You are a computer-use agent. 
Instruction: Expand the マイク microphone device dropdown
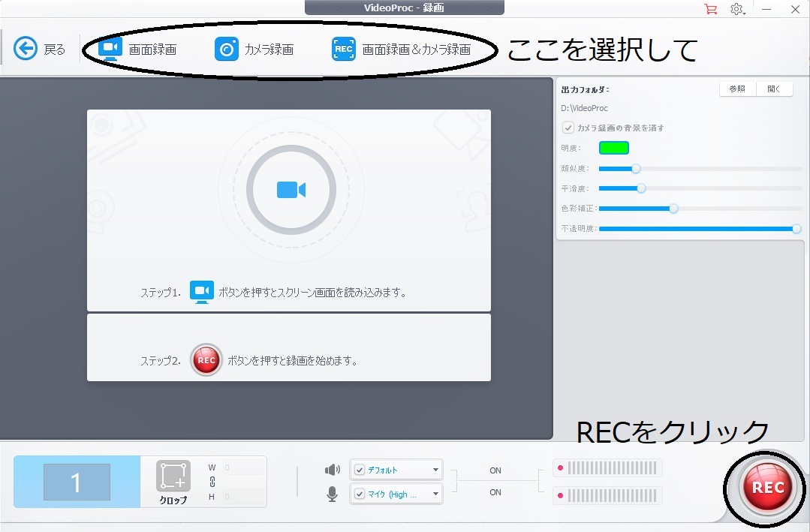click(435, 494)
